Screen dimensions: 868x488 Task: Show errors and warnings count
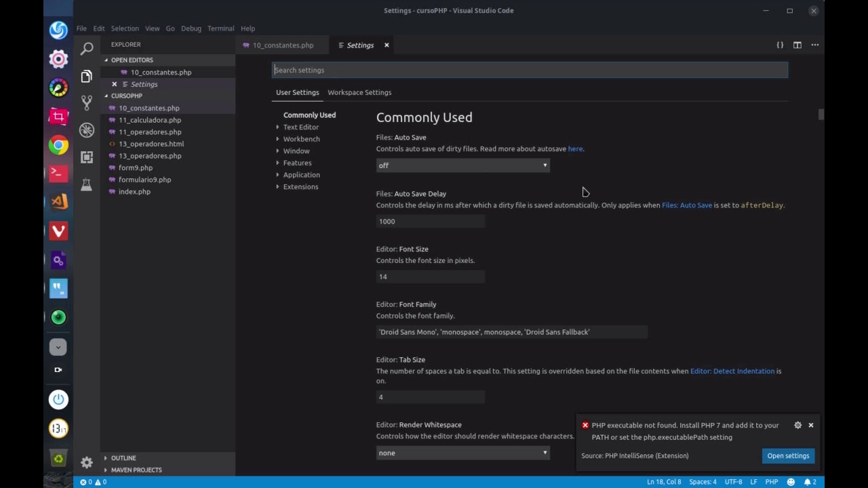[93, 482]
